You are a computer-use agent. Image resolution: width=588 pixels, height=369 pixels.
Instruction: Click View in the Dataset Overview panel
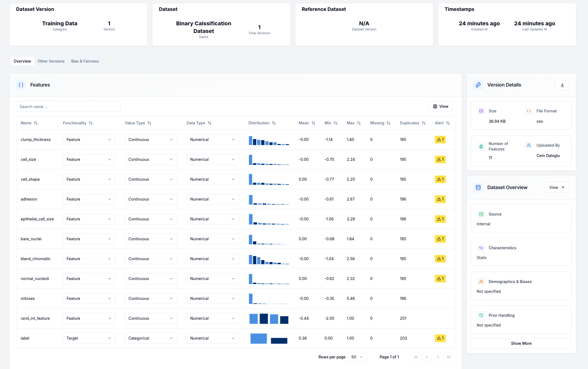(x=557, y=187)
